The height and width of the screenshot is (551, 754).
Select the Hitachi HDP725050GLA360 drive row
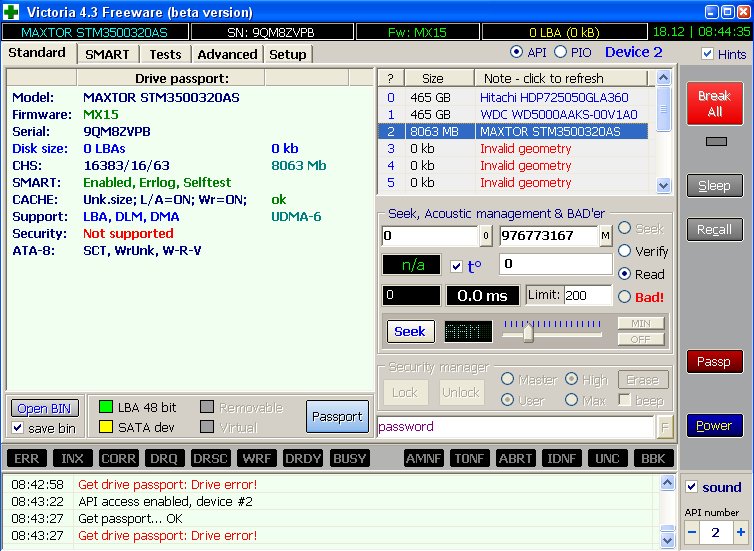tap(514, 98)
